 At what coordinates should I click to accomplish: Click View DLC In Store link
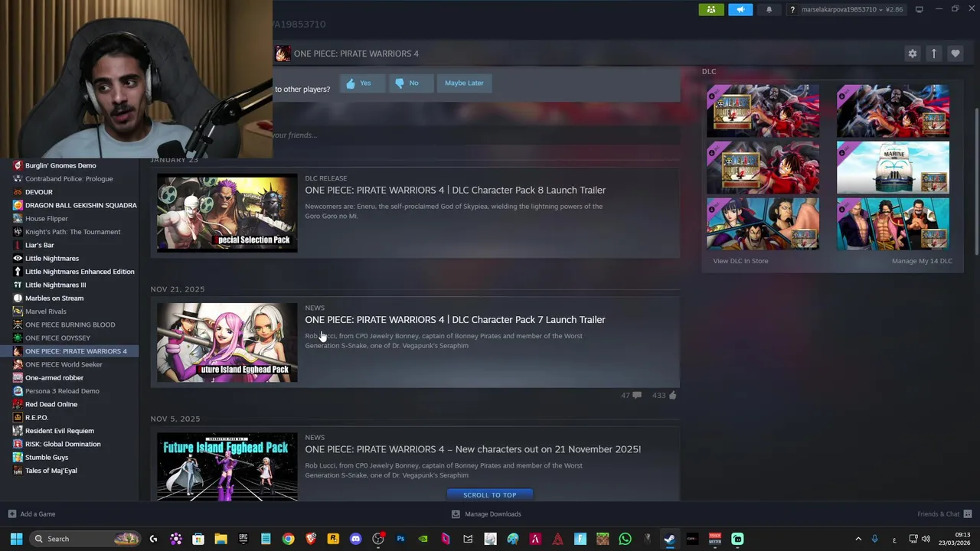point(740,261)
